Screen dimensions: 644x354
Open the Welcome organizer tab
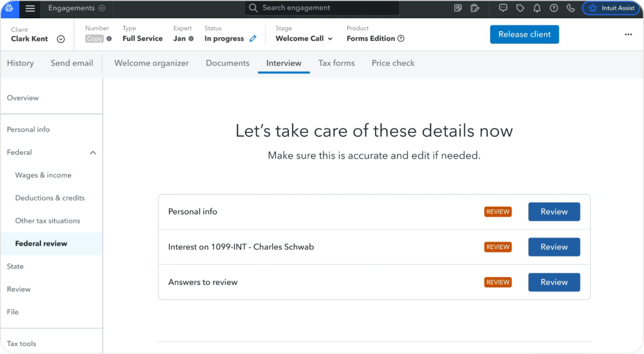point(151,63)
